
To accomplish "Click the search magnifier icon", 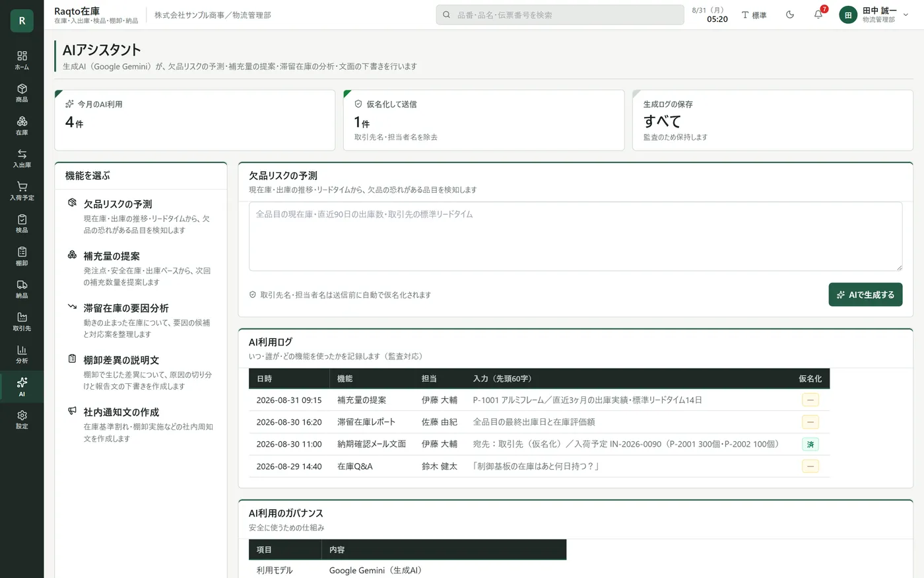I will [x=447, y=15].
